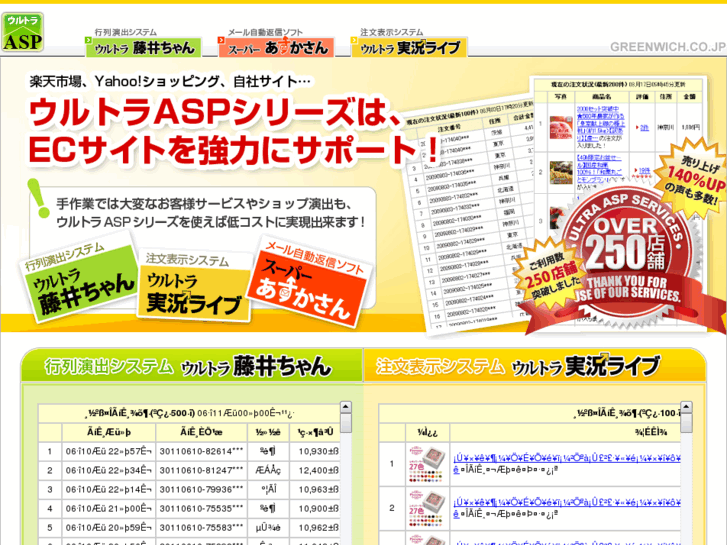
Task: Open the 注文表示システム ウルトラ実況ライブ yellow section header
Action: click(535, 366)
